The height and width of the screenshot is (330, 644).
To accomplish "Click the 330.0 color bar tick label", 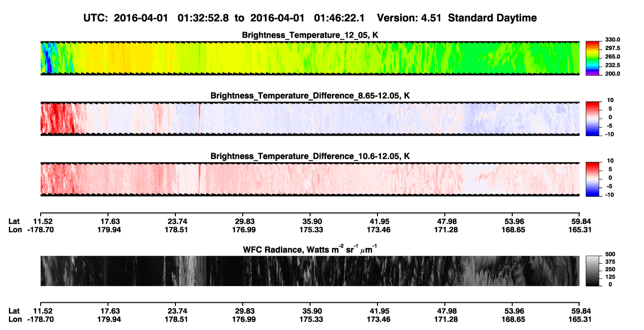I will [x=613, y=40].
